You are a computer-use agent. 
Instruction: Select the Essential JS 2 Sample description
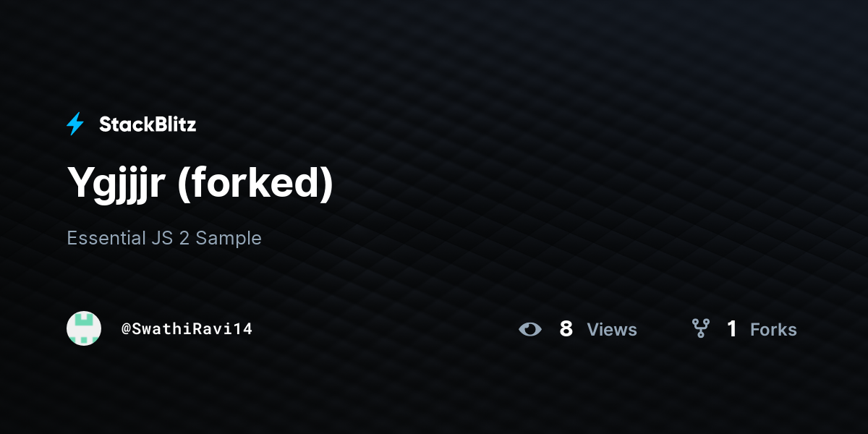(164, 238)
